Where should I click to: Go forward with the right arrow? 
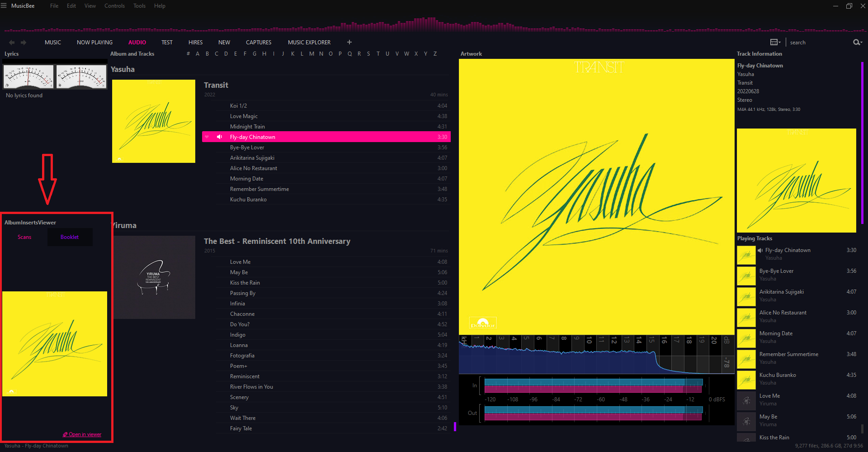pyautogui.click(x=24, y=43)
